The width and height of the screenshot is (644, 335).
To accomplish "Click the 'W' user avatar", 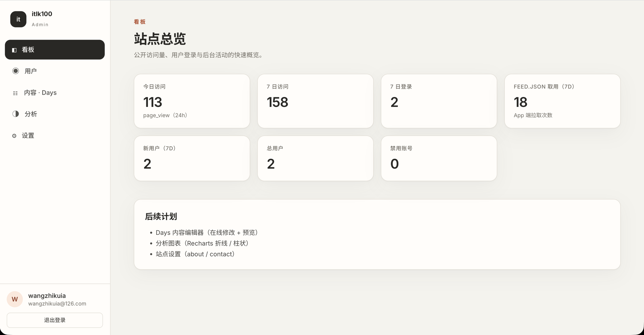I will coord(15,299).
